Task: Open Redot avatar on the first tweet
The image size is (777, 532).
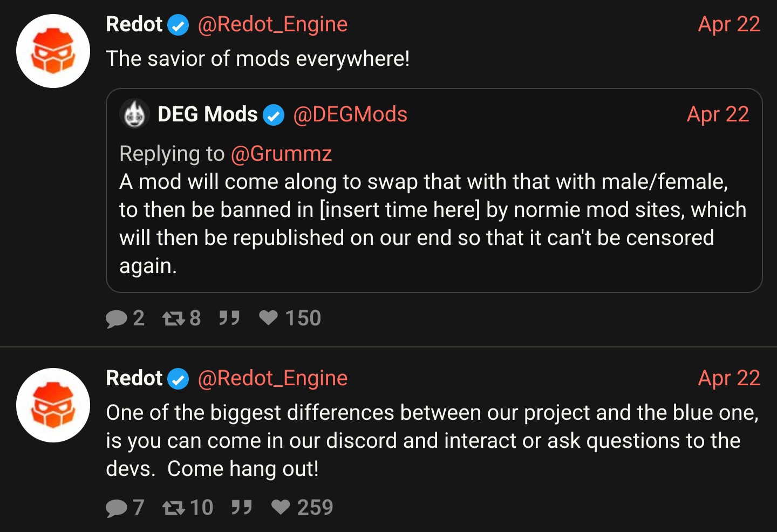Action: click(53, 51)
